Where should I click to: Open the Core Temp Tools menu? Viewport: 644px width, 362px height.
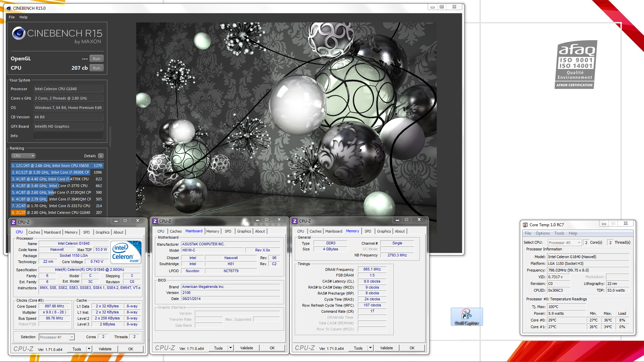(x=559, y=233)
